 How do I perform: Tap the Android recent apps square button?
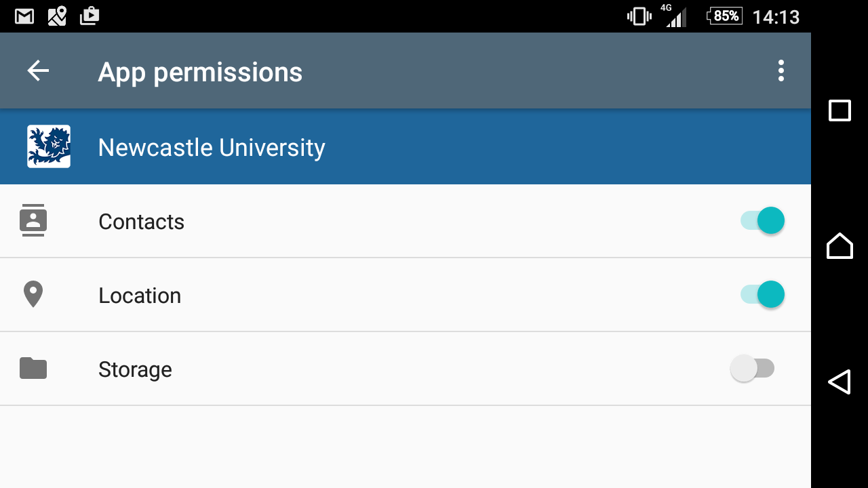tap(840, 110)
